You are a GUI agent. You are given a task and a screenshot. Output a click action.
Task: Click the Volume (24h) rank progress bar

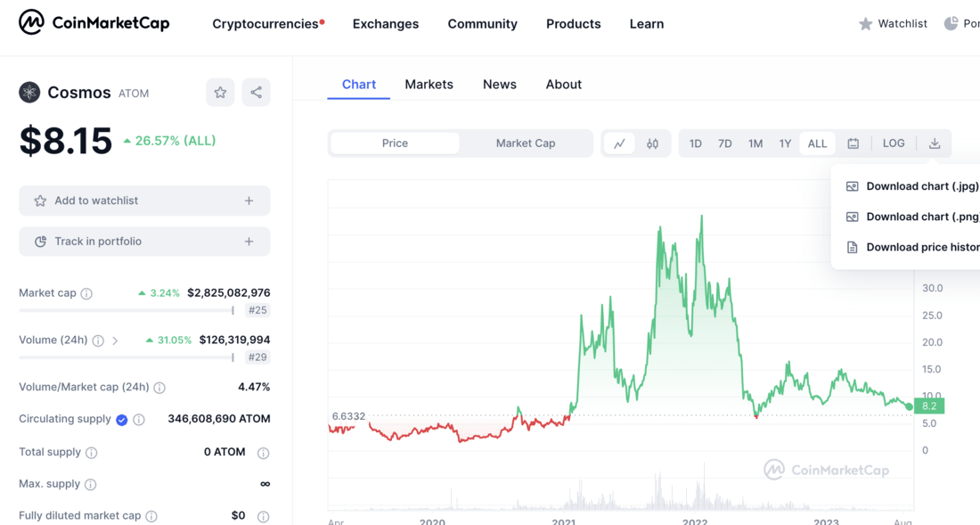tap(127, 357)
